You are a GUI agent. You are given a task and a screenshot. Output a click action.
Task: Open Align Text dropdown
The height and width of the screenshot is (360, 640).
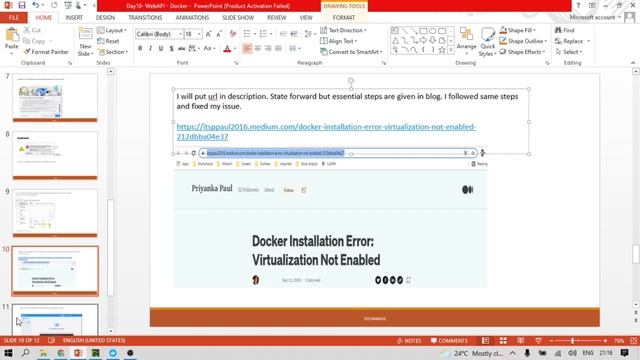(339, 41)
